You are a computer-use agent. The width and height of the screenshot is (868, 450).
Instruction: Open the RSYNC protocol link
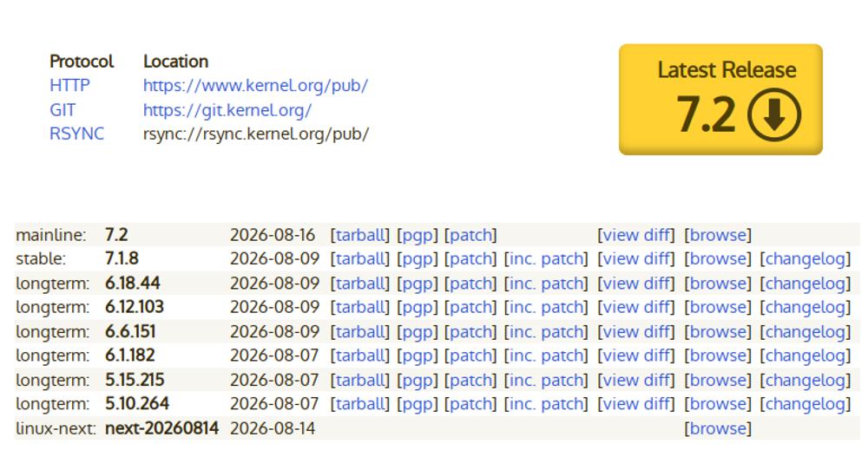click(76, 134)
